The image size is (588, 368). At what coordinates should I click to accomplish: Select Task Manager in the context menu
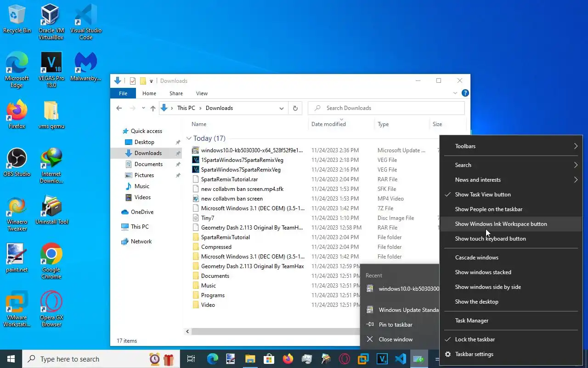pos(510,321)
